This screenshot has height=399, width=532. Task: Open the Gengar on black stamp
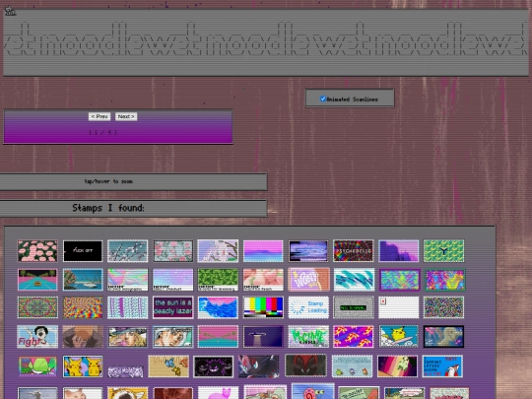[x=213, y=366]
